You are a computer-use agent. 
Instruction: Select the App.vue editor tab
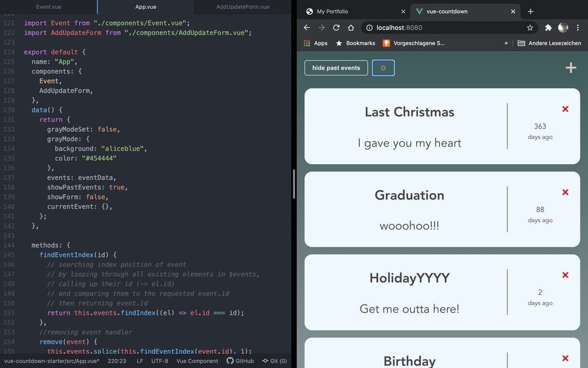coord(145,6)
